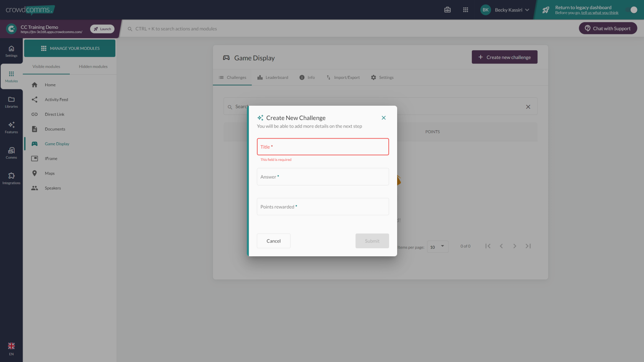Click Chat with Support button
644x362 pixels.
608,28
